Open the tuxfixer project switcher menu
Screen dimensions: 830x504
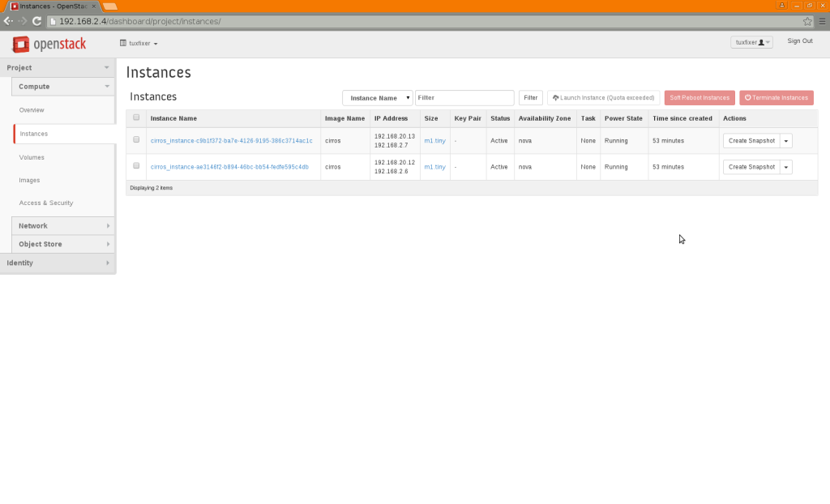click(x=140, y=43)
